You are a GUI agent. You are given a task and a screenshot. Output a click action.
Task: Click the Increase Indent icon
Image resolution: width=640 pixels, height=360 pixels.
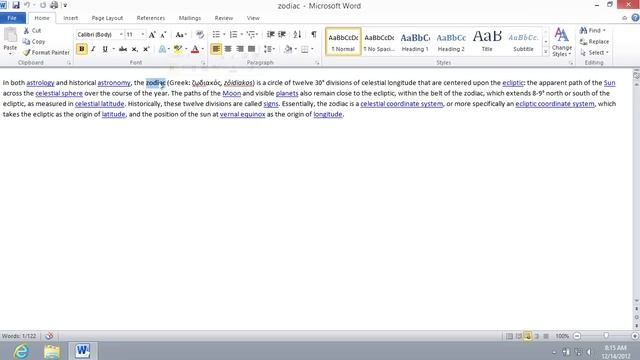pyautogui.click(x=282, y=35)
